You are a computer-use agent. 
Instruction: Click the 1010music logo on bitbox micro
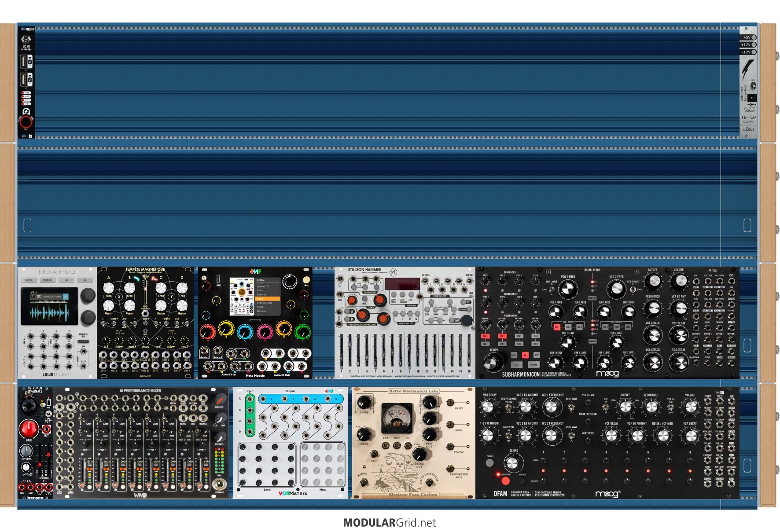coord(56,374)
